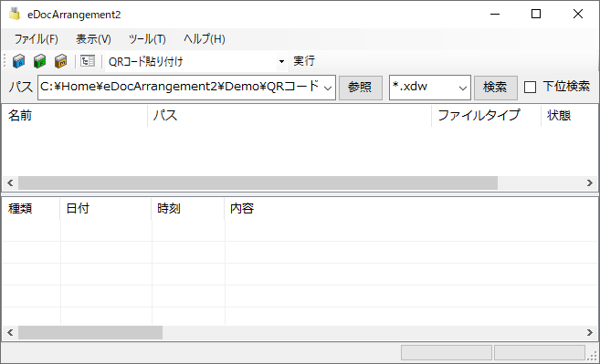Image resolution: width=600 pixels, height=364 pixels.
Task: Click the left arrow of the file list scrollbar
Action: [10, 183]
